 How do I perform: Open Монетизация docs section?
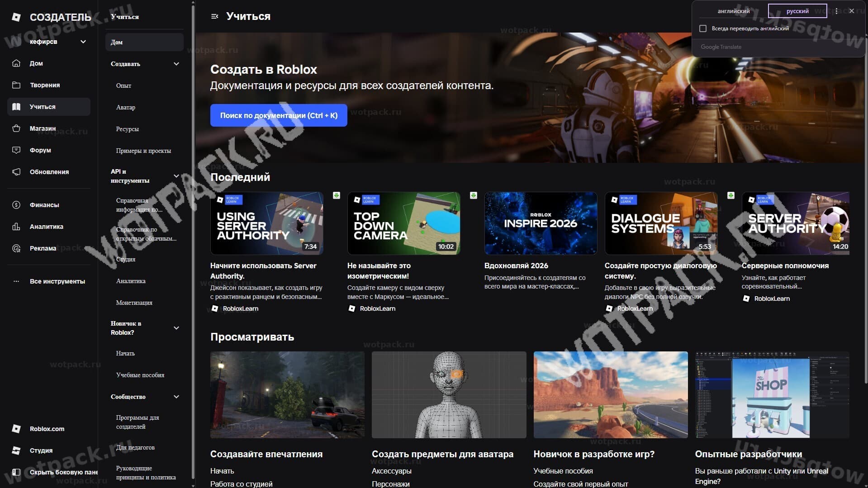pos(134,303)
